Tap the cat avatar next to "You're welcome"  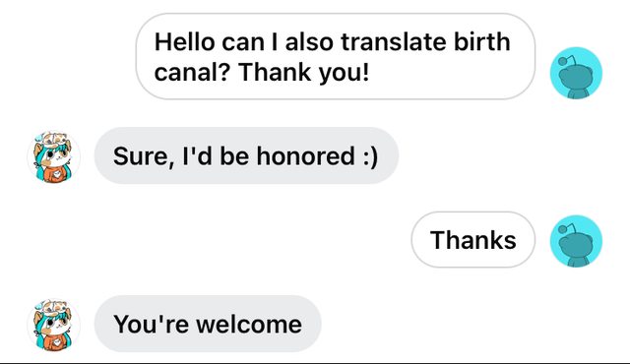point(53,325)
